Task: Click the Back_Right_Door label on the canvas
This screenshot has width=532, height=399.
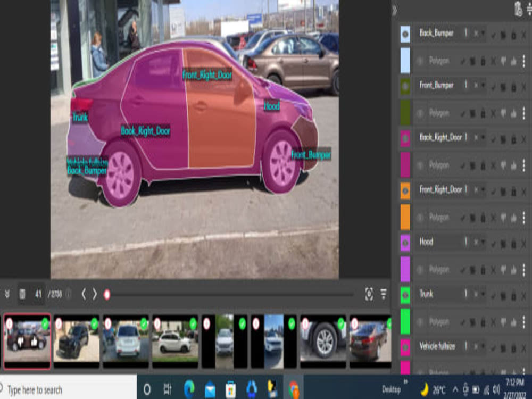Action: pos(146,131)
